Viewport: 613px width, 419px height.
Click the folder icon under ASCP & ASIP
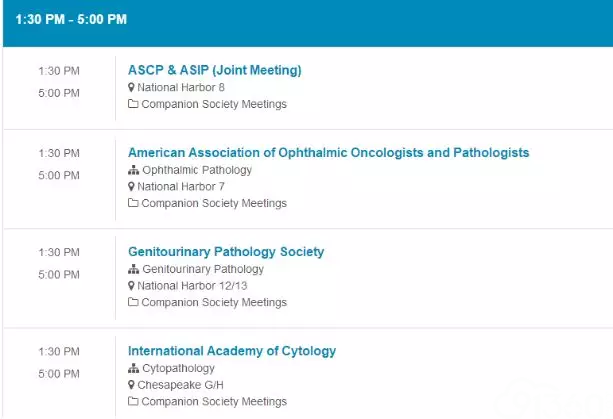tap(133, 104)
